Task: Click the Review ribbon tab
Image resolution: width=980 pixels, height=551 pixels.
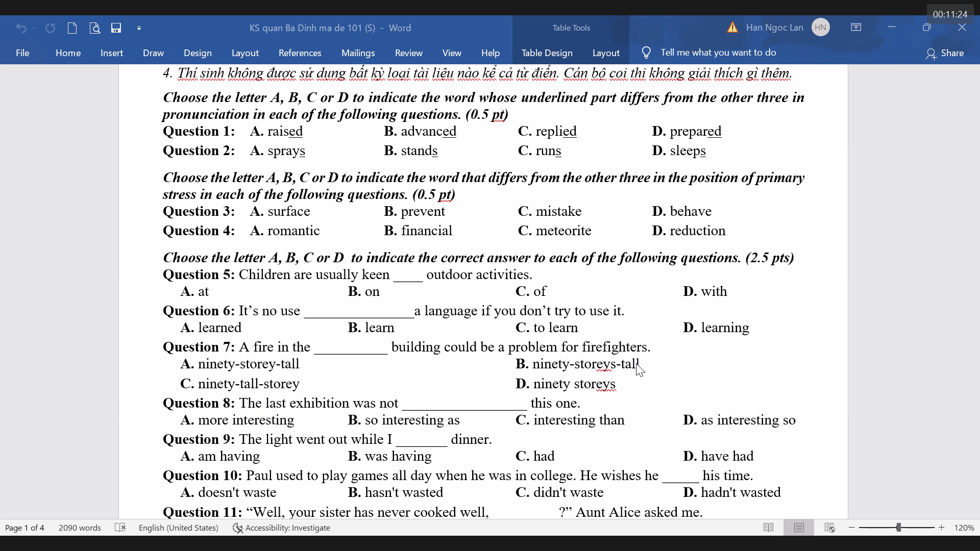Action: [409, 53]
